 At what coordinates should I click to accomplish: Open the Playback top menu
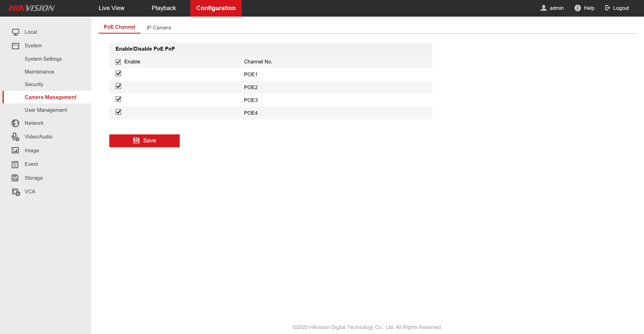pyautogui.click(x=164, y=8)
